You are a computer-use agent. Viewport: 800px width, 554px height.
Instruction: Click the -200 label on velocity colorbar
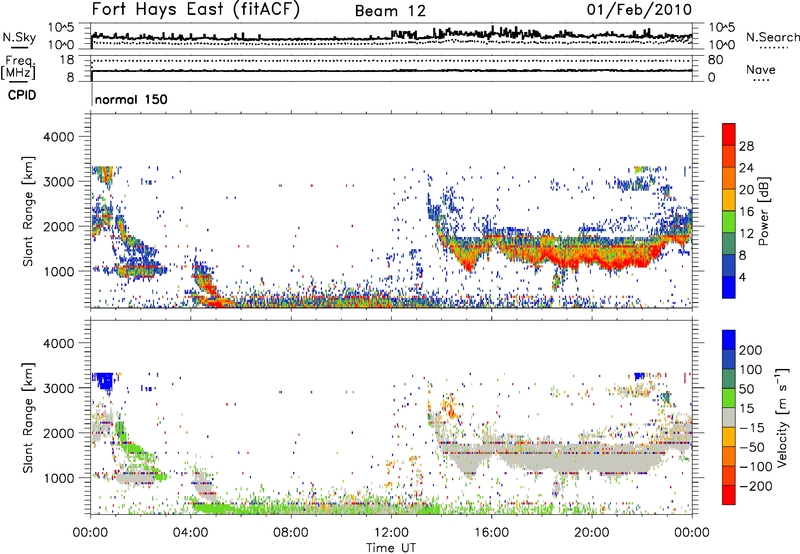[x=755, y=486]
